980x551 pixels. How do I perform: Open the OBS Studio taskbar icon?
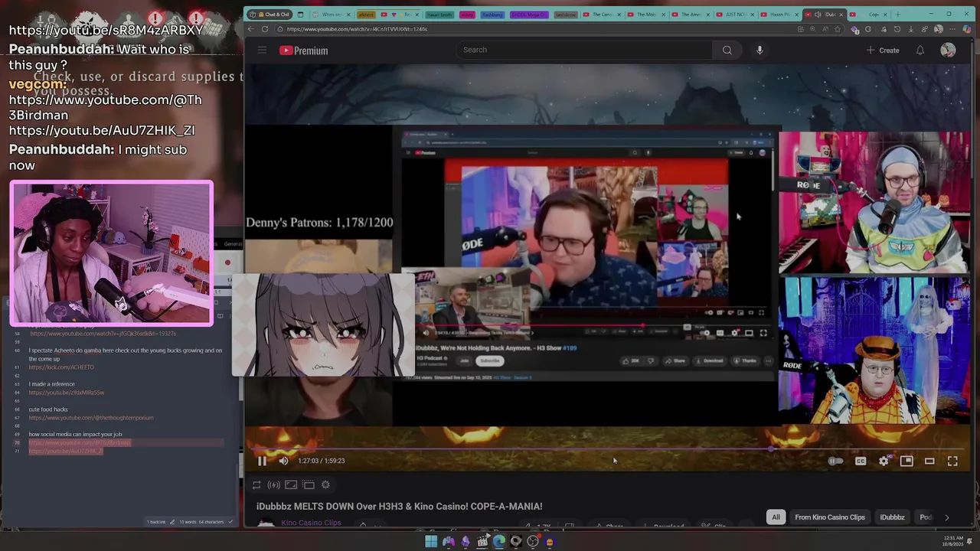tap(533, 542)
